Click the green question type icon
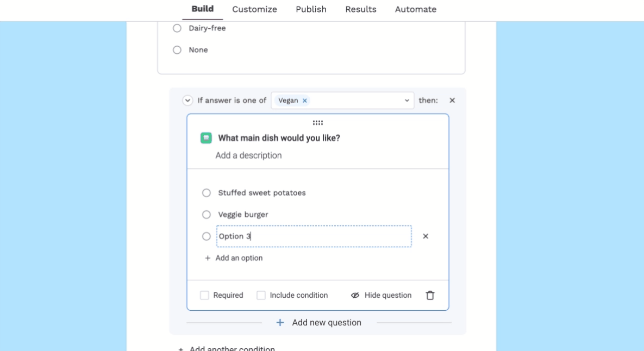This screenshot has height=351, width=644. [206, 138]
